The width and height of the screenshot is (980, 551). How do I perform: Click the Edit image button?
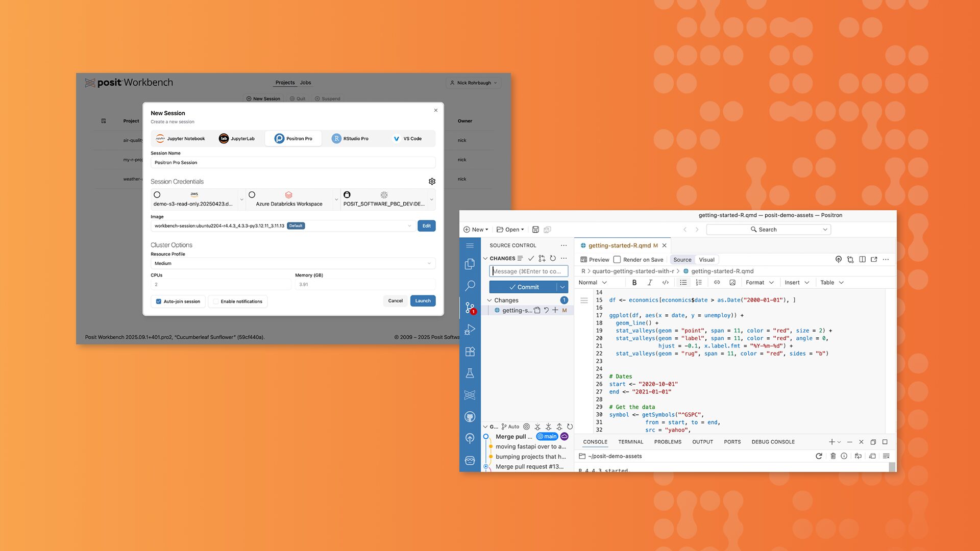coord(426,226)
